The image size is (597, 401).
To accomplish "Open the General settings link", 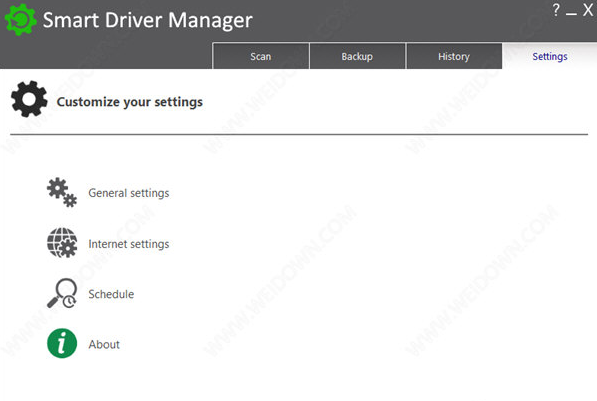I will (x=129, y=193).
